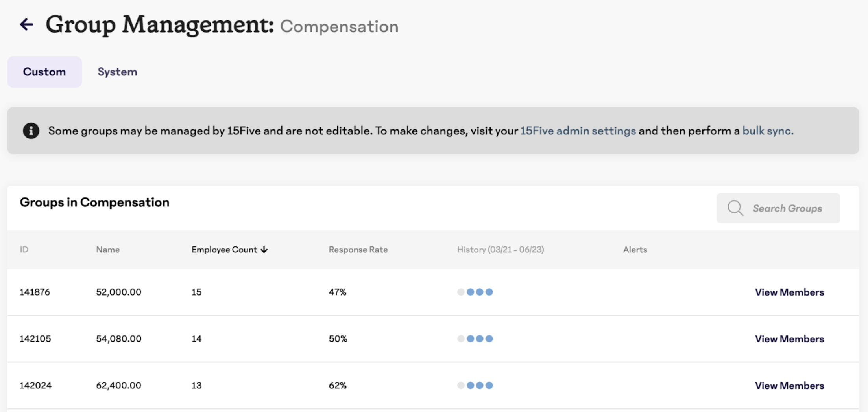This screenshot has height=412, width=868.
Task: Click the history dots for group 142024
Action: pos(475,386)
